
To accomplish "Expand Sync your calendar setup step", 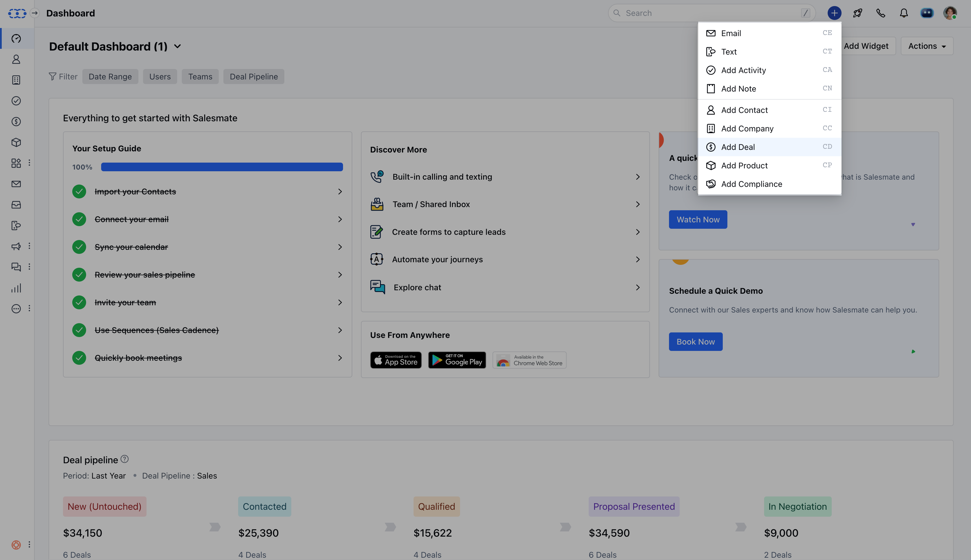I will (x=207, y=247).
